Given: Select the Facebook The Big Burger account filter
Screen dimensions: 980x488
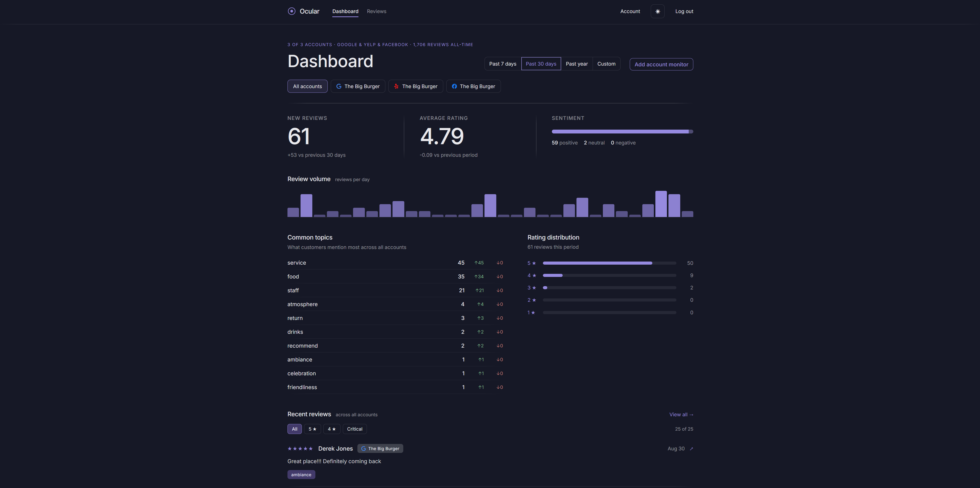Looking at the screenshot, I should click(473, 86).
